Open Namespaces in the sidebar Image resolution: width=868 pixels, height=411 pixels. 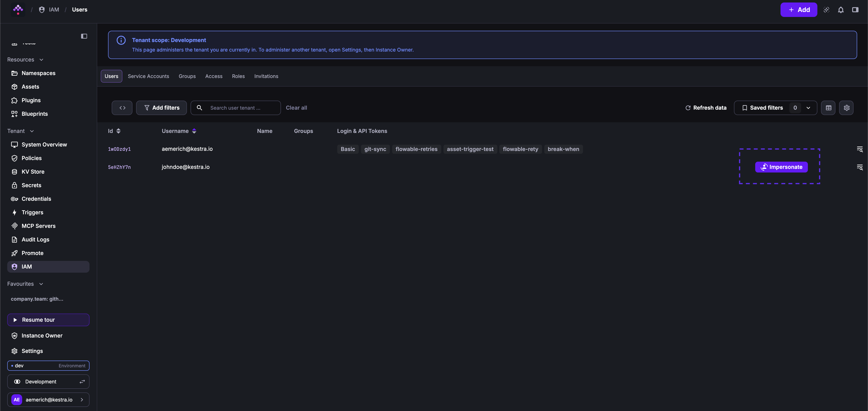pos(48,73)
